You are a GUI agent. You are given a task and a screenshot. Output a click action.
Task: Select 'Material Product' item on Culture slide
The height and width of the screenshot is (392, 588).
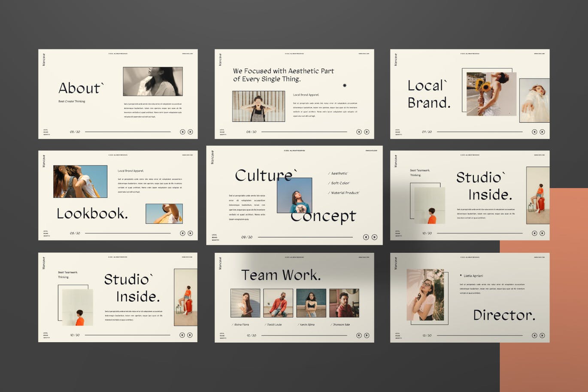(x=345, y=193)
